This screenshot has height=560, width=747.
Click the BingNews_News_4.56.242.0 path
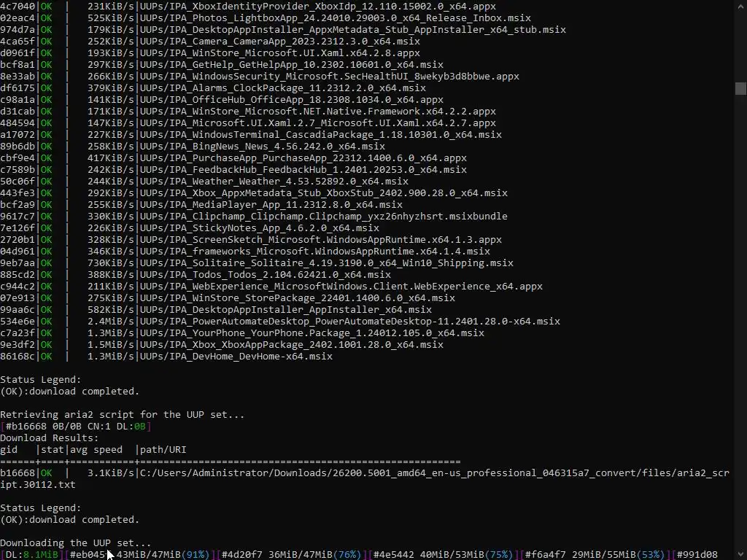tap(263, 146)
